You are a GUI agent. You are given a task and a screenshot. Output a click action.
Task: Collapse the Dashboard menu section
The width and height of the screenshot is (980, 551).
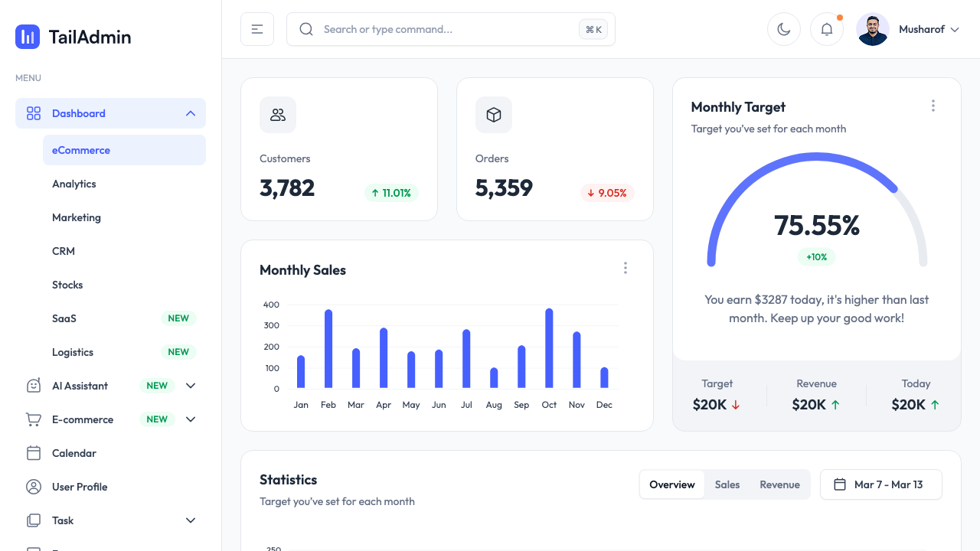(190, 112)
